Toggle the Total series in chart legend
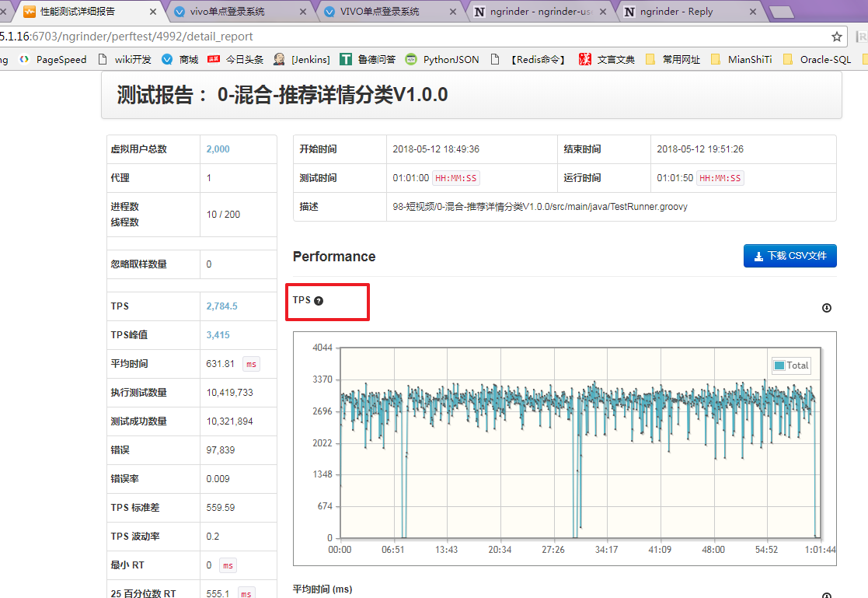Viewport: 868px width, 598px height. pyautogui.click(x=791, y=365)
